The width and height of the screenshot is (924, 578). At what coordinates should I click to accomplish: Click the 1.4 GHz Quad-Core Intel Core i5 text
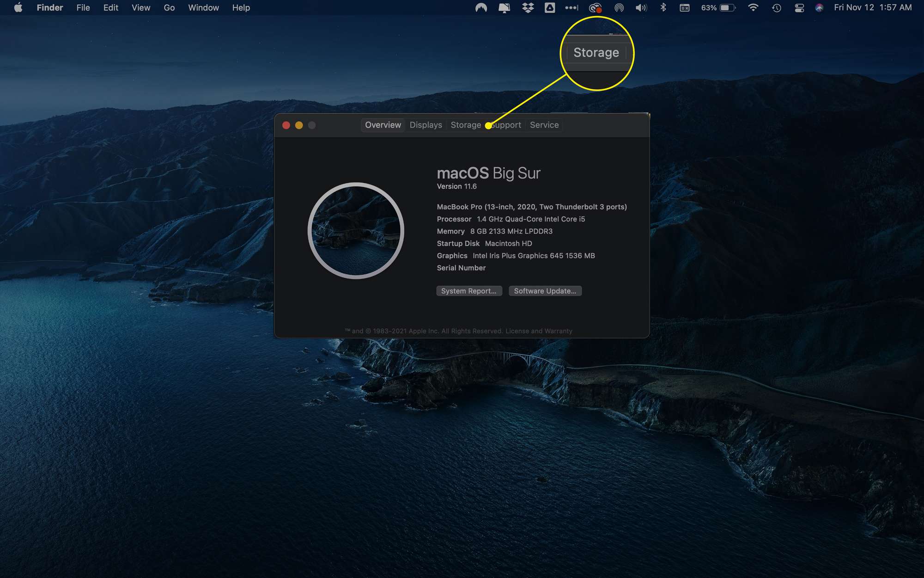531,219
